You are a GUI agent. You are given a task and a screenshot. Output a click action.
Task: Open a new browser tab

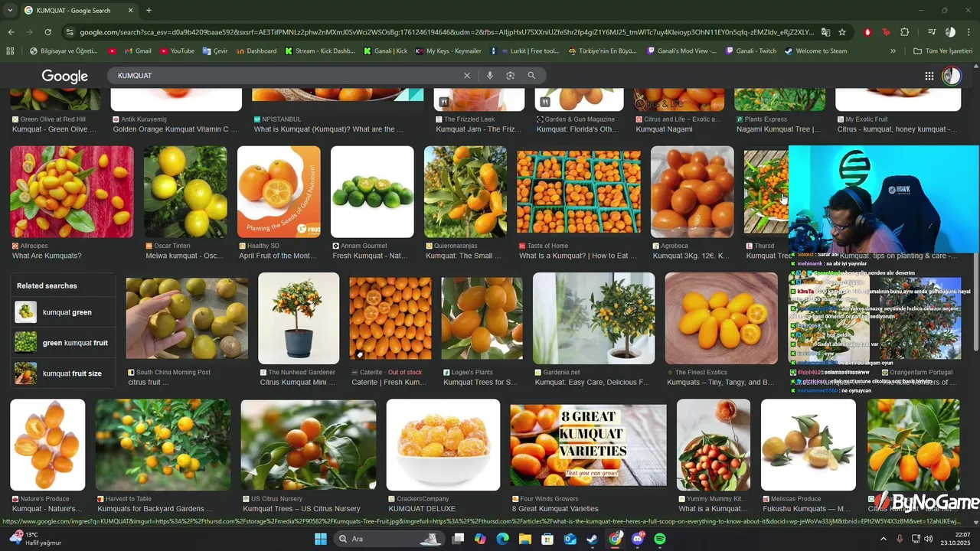point(149,10)
